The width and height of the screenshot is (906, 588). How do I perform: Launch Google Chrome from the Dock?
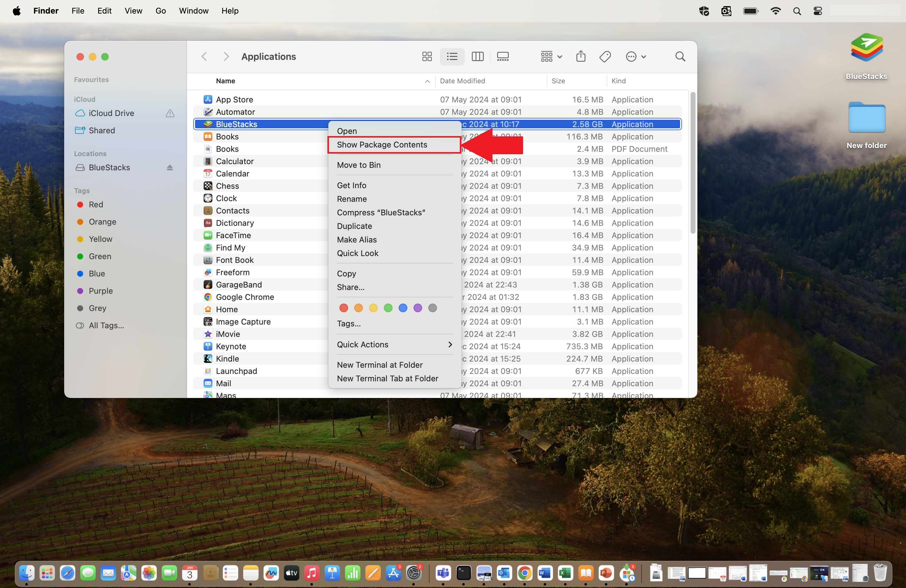(525, 573)
